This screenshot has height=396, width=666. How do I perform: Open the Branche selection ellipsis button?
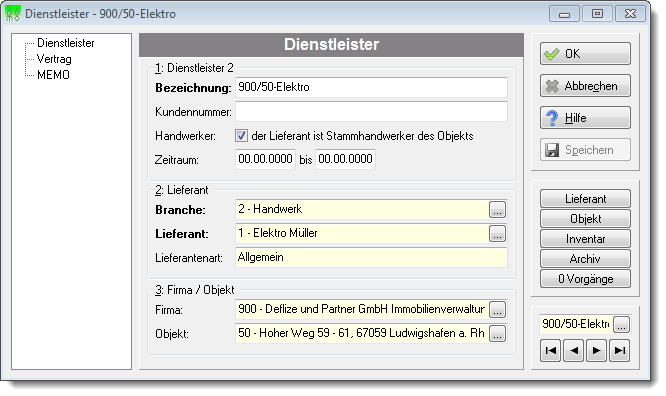tap(497, 209)
